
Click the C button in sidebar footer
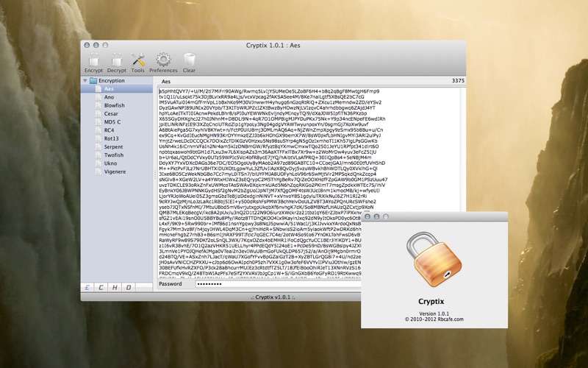[x=101, y=287]
